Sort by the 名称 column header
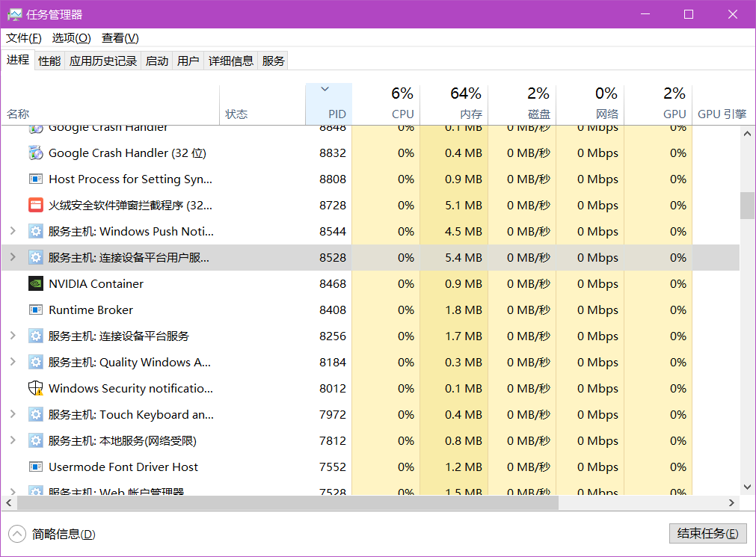This screenshot has height=557, width=756. pyautogui.click(x=111, y=105)
